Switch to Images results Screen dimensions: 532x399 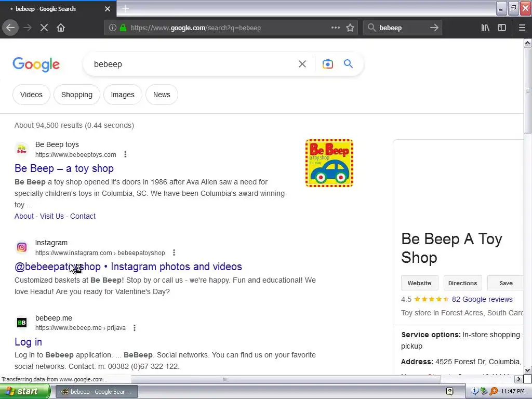(123, 95)
